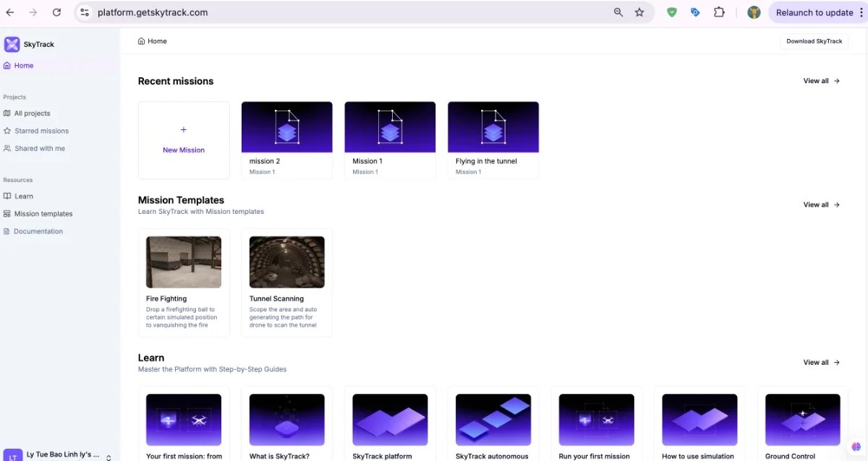The width and height of the screenshot is (868, 461).
Task: Click Relaunch to update button
Action: 814,12
